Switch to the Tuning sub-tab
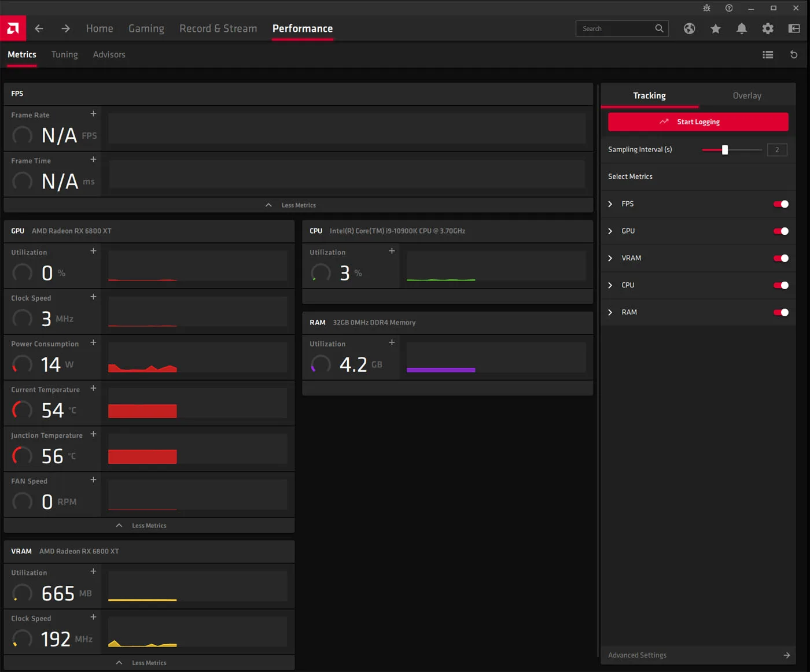The height and width of the screenshot is (672, 810). [65, 54]
